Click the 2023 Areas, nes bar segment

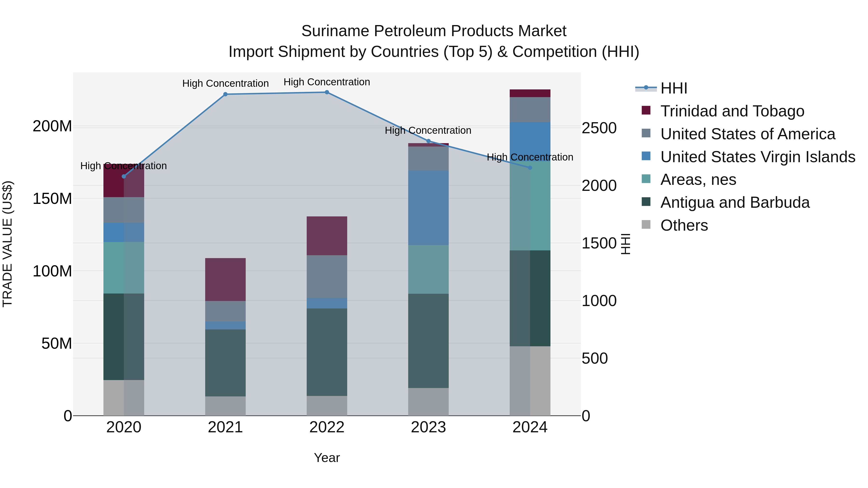click(x=429, y=269)
